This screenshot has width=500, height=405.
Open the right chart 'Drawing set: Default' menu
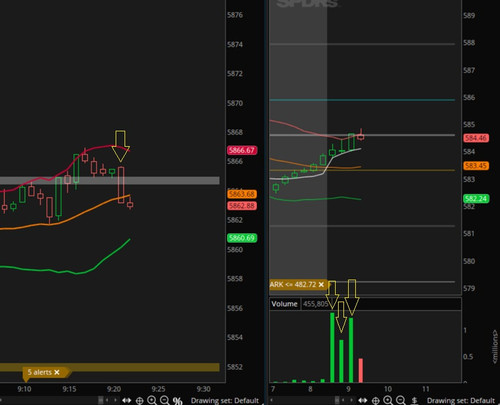461,400
